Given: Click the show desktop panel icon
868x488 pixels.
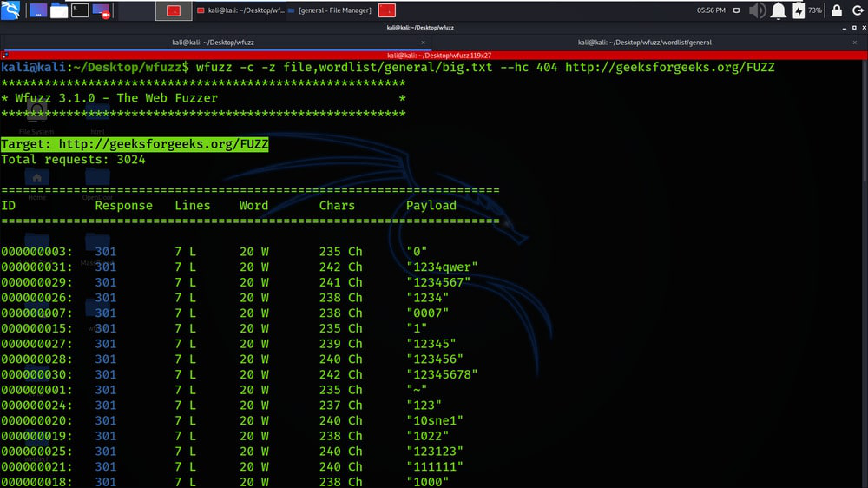Looking at the screenshot, I should 37,10.
